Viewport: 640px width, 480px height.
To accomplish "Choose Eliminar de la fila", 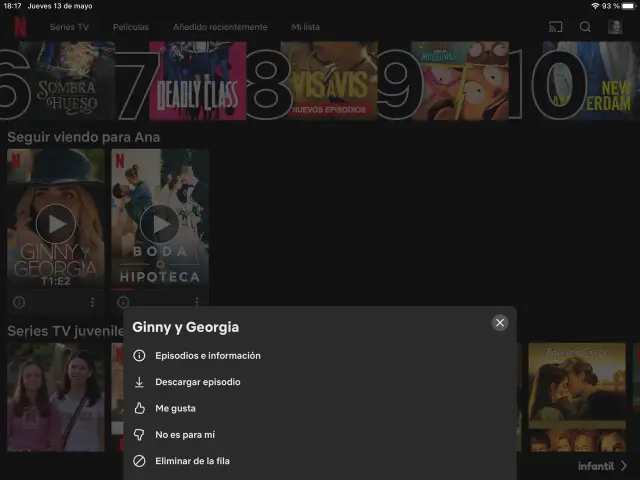I will [x=192, y=461].
